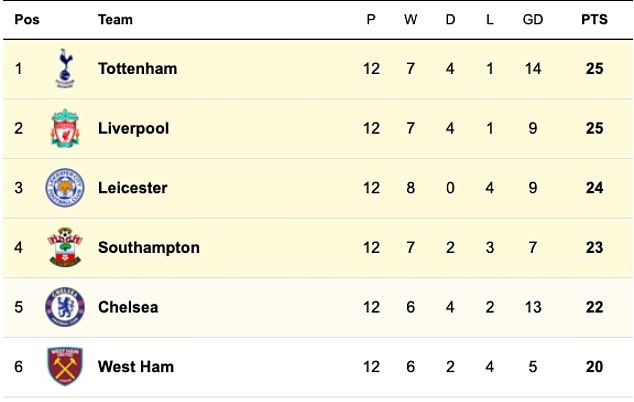Sort by the W wins header

[410, 19]
